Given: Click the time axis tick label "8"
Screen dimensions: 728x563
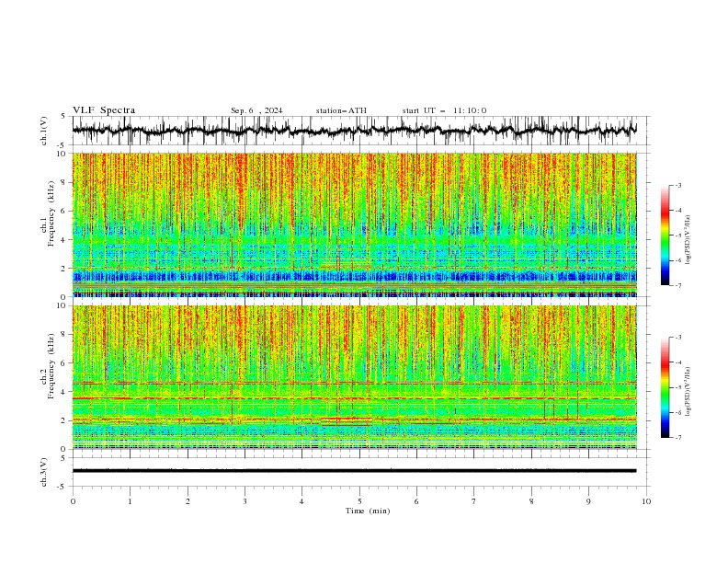Looking at the screenshot, I should pos(531,501).
